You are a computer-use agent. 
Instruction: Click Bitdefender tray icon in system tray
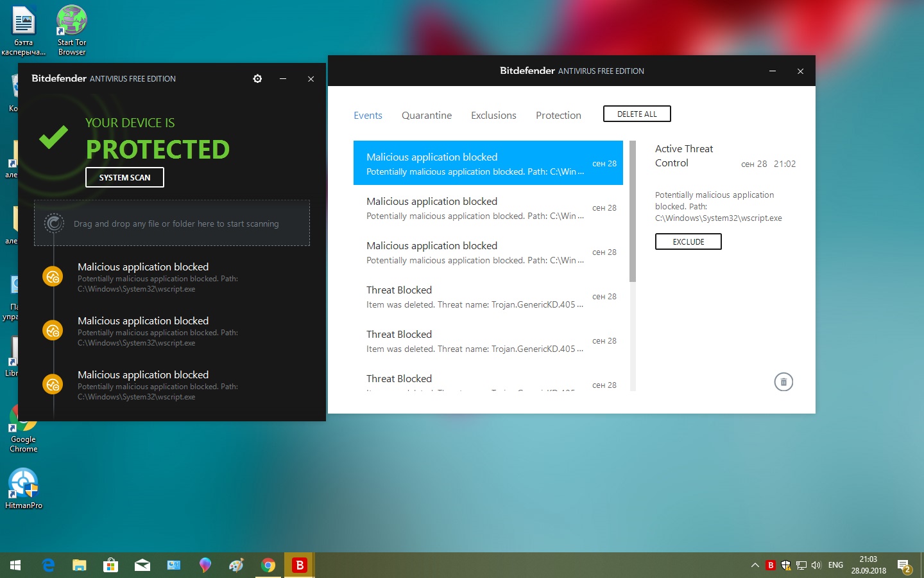click(x=771, y=565)
